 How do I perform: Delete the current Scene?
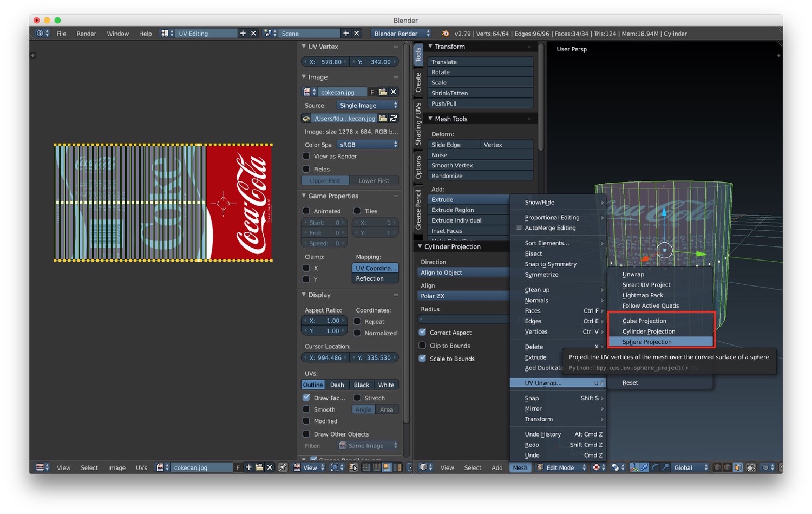coord(356,34)
